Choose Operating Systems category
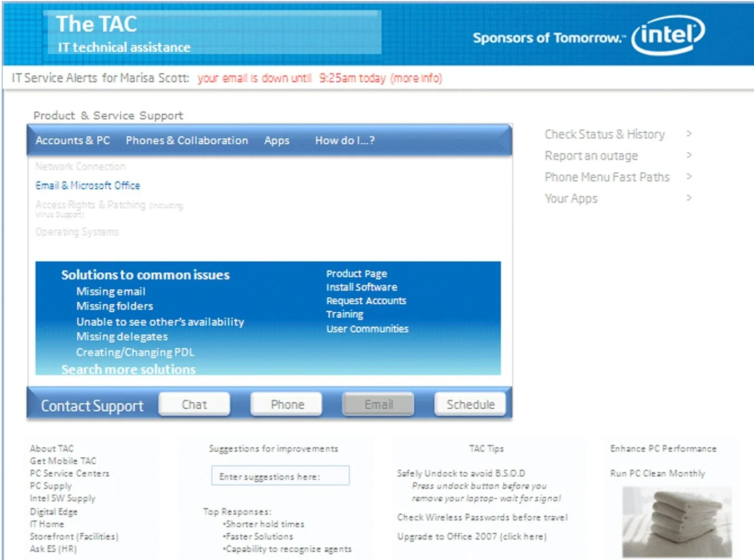Image resolution: width=754 pixels, height=560 pixels. click(77, 232)
